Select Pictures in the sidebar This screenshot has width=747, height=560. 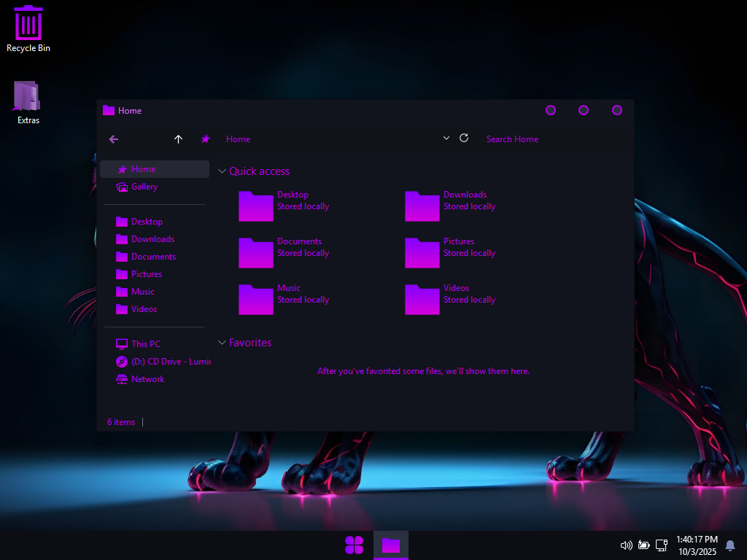tap(155, 274)
